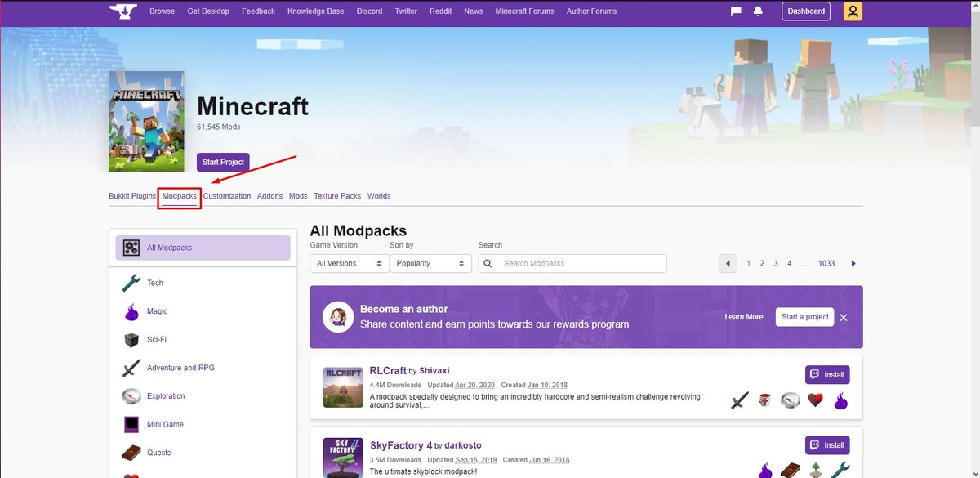The height and width of the screenshot is (478, 980).
Task: Open Get Desktop in top navigation
Action: click(208, 11)
